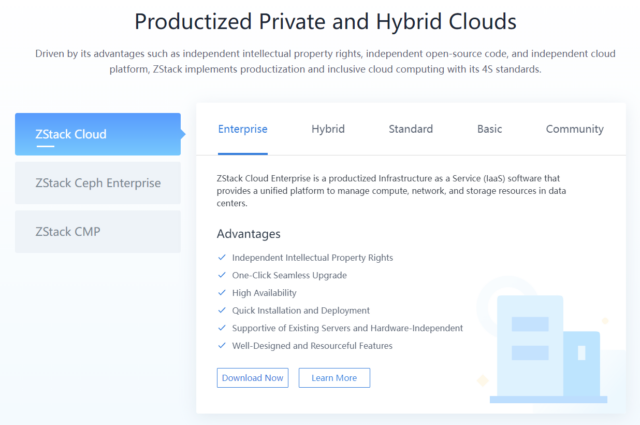Click text Supportive of Existing Servers and Hardware-Independent
Screen dimensions: 640x425
[347, 328]
